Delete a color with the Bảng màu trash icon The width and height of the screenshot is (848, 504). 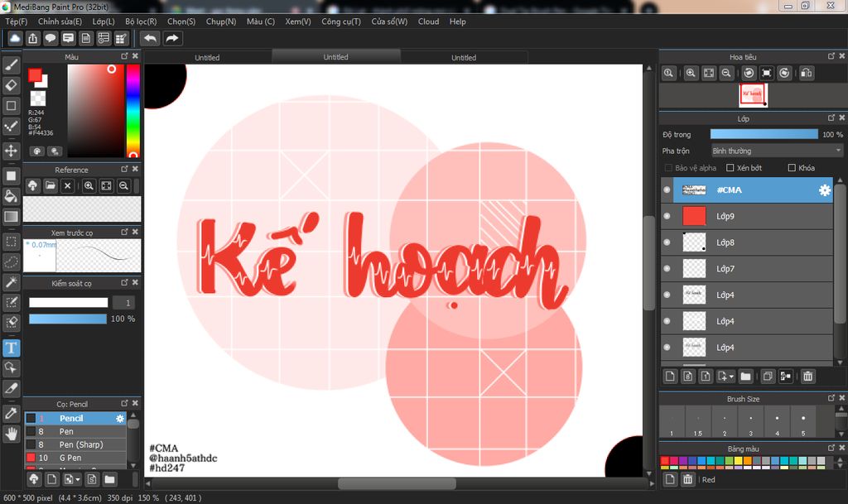687,479
